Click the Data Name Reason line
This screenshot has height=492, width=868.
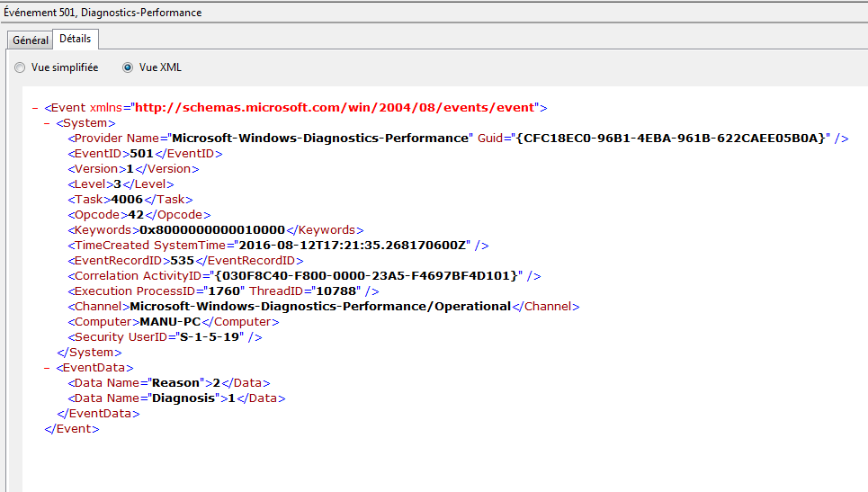click(169, 383)
